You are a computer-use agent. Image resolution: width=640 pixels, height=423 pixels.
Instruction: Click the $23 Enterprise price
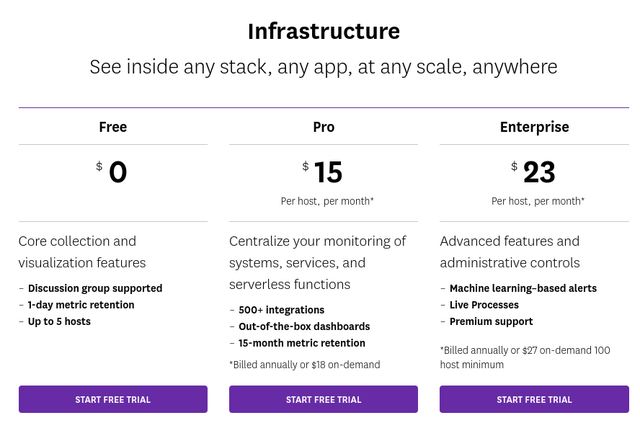coord(533,172)
